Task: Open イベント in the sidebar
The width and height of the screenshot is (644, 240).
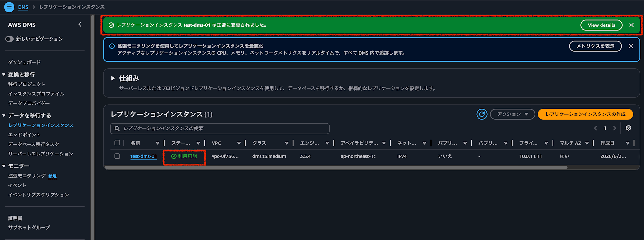Action: click(17, 185)
